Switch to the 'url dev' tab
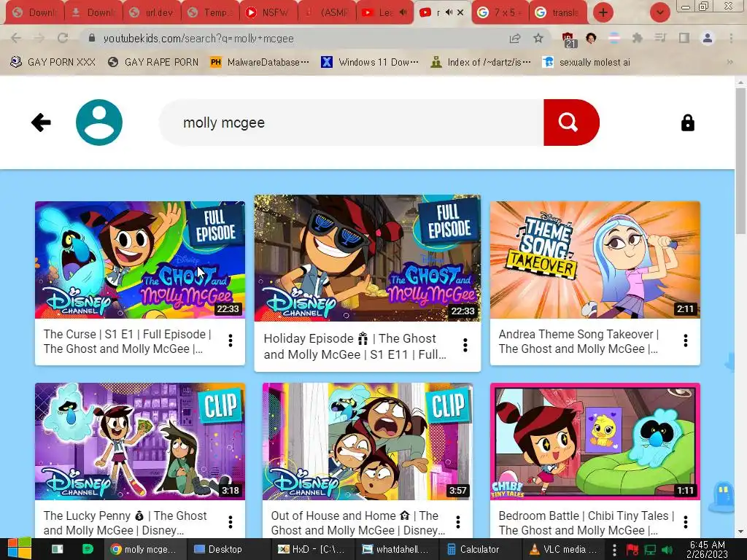 [x=152, y=12]
